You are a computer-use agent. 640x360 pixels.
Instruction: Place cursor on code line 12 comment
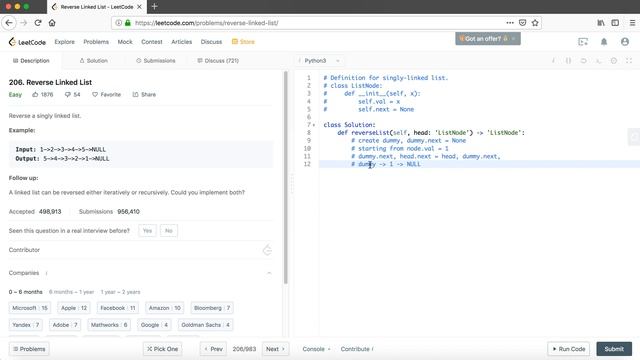[x=386, y=164]
